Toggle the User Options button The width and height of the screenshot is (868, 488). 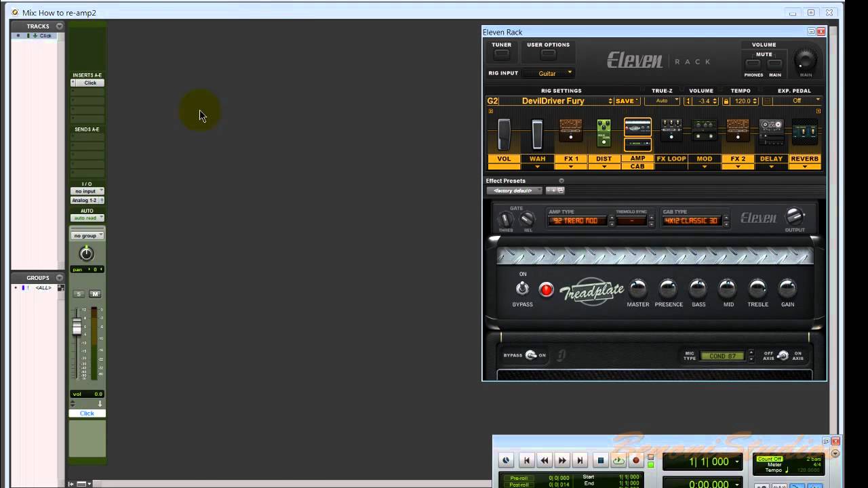[x=548, y=54]
